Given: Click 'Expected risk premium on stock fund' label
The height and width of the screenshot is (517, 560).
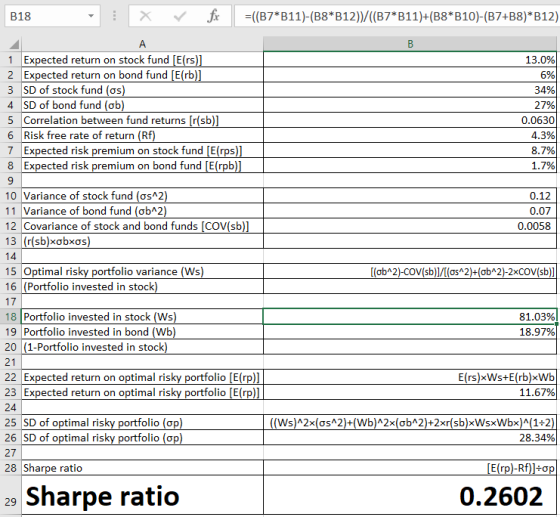Looking at the screenshot, I should coord(142,150).
